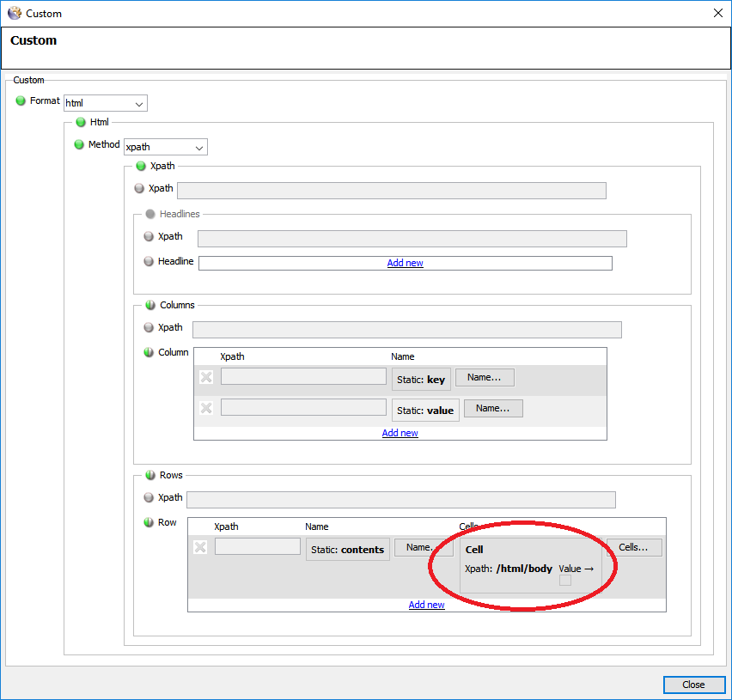Click the green status dot beside Format
The image size is (732, 700).
pos(21,100)
